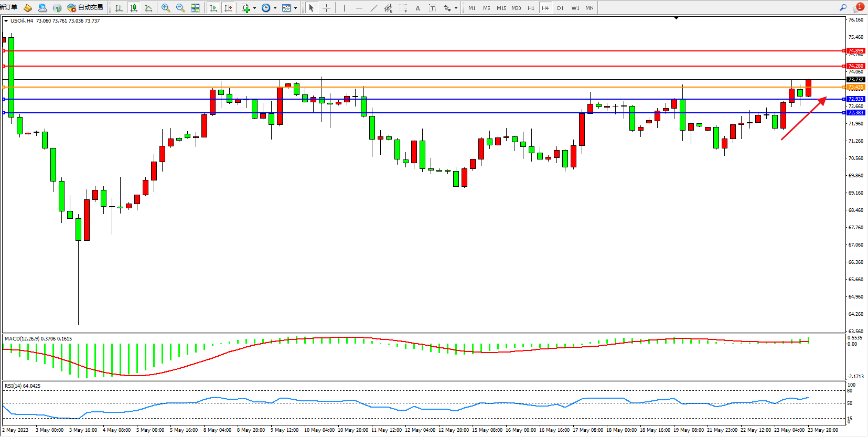Expand the indicators list dropdown arrow
Viewport: 868px width, 437px height.
pos(254,8)
